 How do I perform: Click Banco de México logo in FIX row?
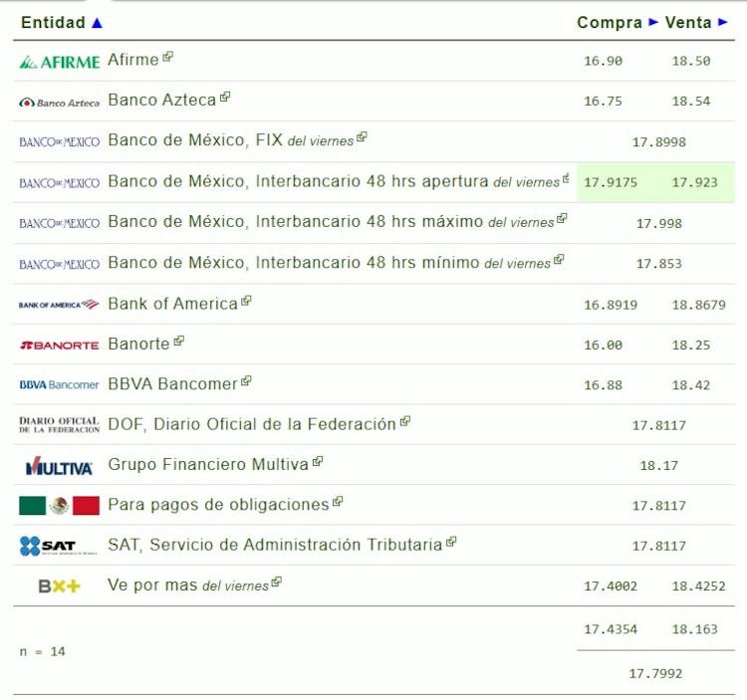click(60, 142)
